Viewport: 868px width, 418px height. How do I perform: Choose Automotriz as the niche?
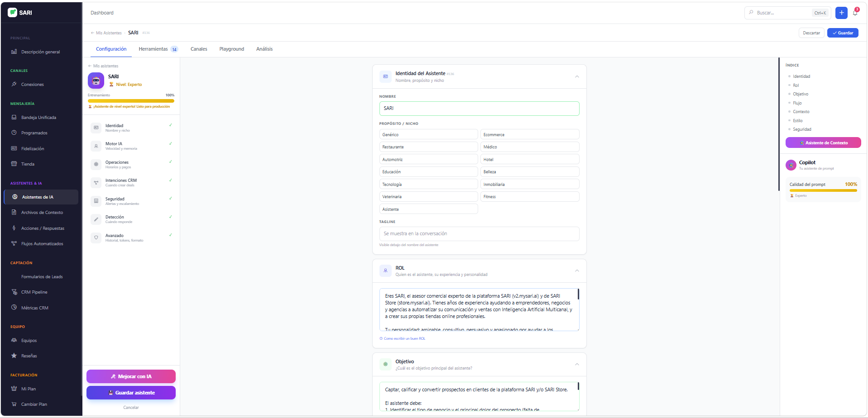pyautogui.click(x=428, y=159)
